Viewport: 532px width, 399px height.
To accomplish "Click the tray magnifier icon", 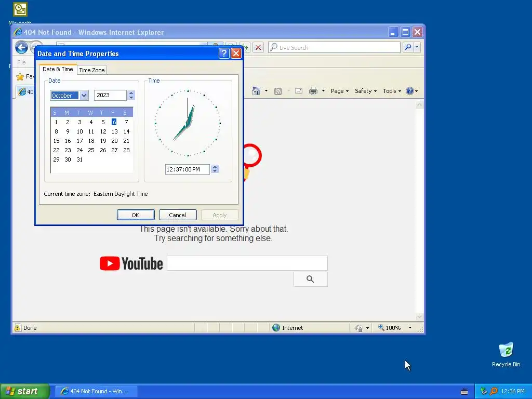I will click(x=494, y=391).
